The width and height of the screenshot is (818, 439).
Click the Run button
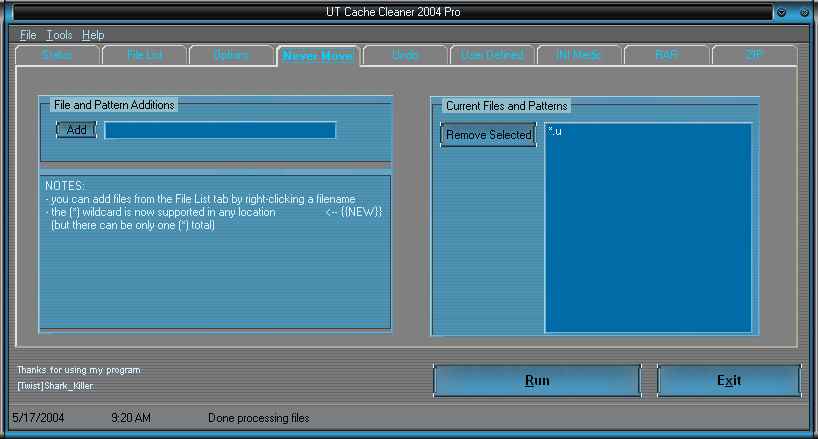click(537, 381)
